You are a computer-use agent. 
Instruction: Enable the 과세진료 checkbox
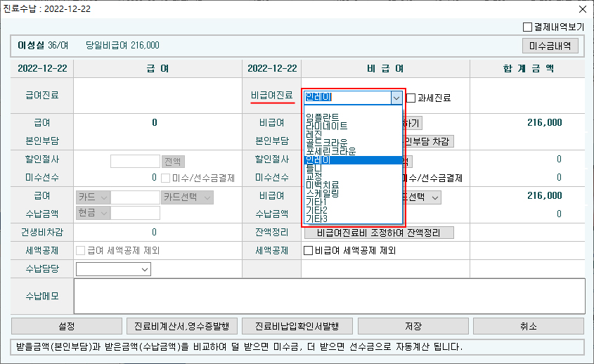[x=412, y=98]
